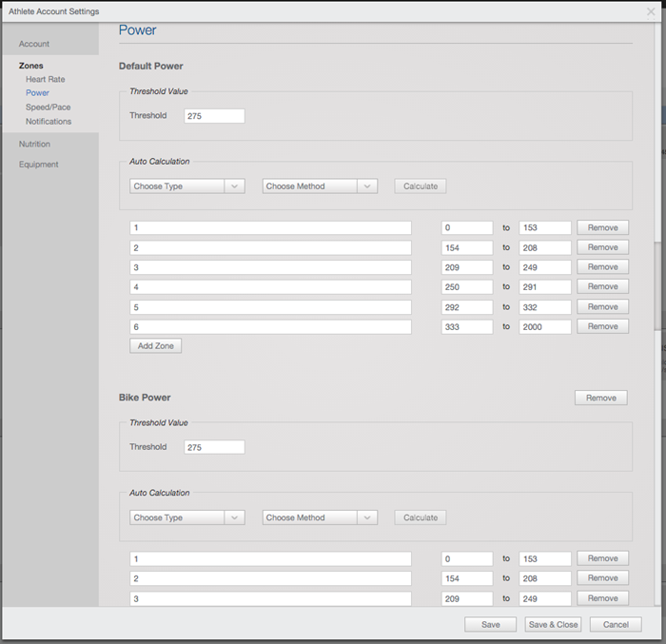Select Heart Rate zones in sidebar

coord(46,79)
